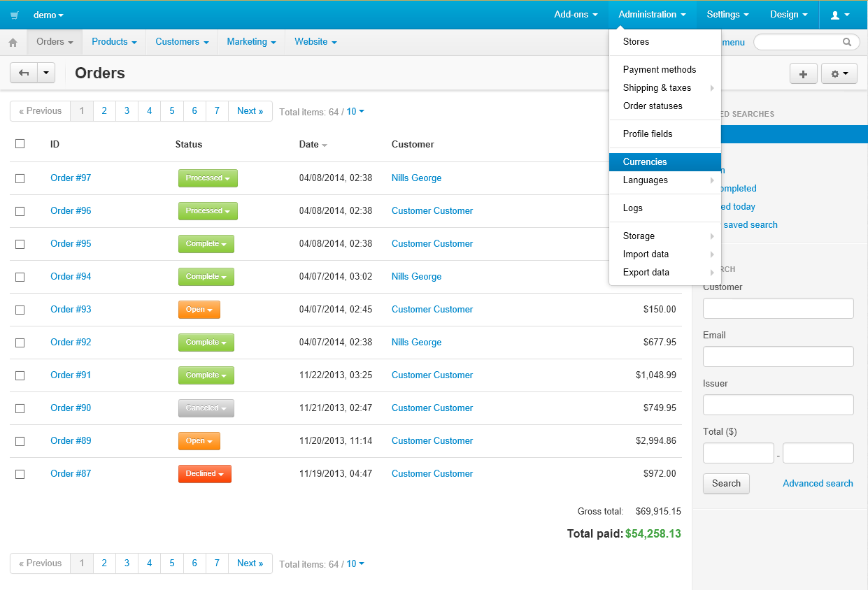Open the Customers menu
The width and height of the screenshot is (868, 590).
coord(182,42)
